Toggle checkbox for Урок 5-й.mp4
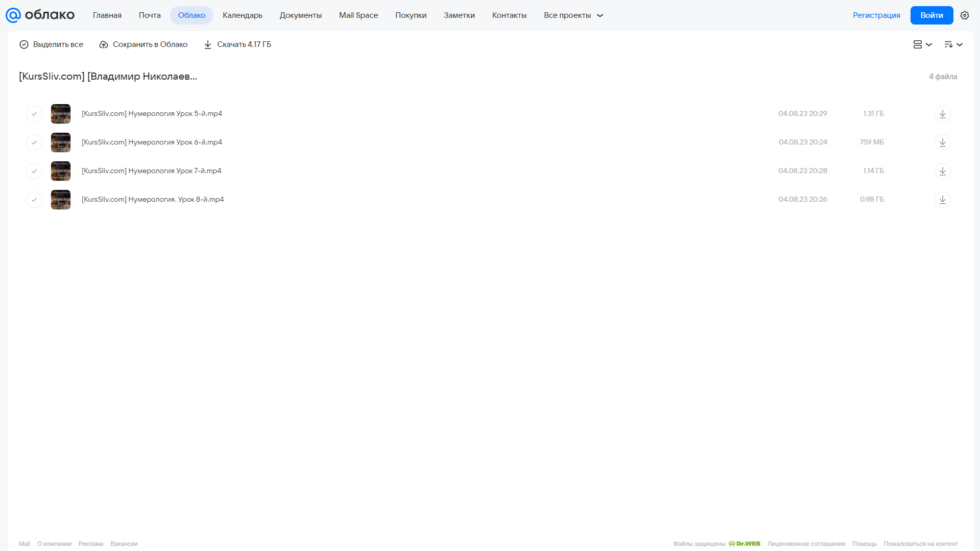Image resolution: width=980 pixels, height=551 pixels. tap(34, 114)
